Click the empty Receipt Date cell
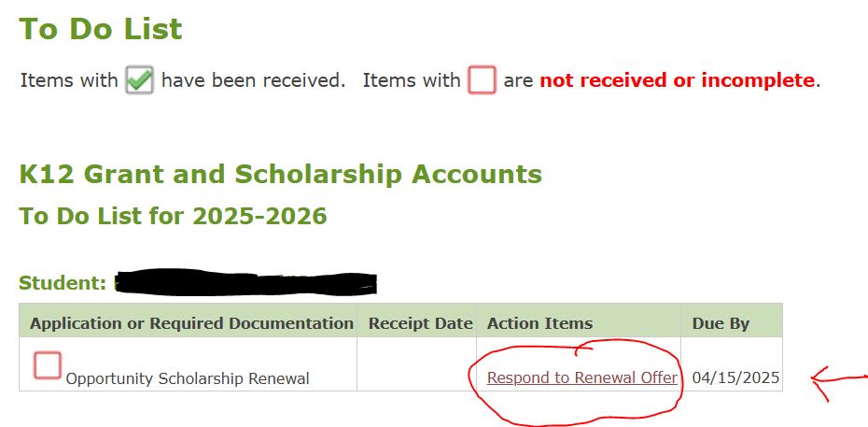This screenshot has width=868, height=427. (x=416, y=365)
